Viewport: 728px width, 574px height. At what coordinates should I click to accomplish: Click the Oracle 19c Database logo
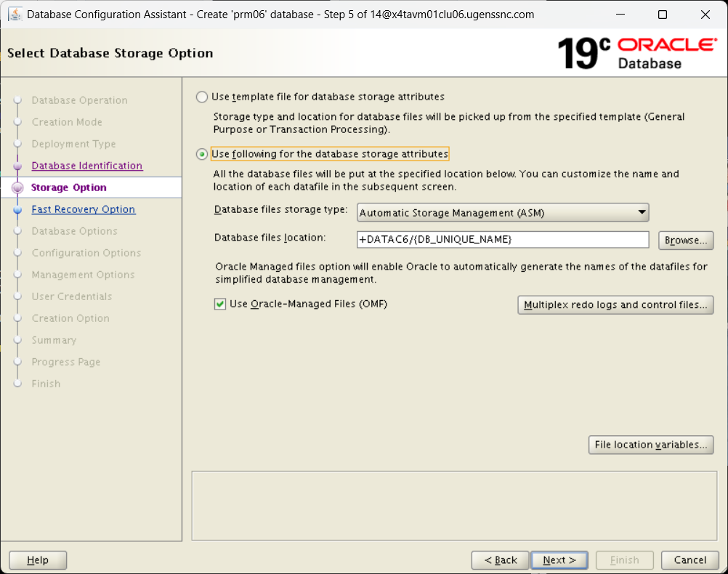pos(637,54)
